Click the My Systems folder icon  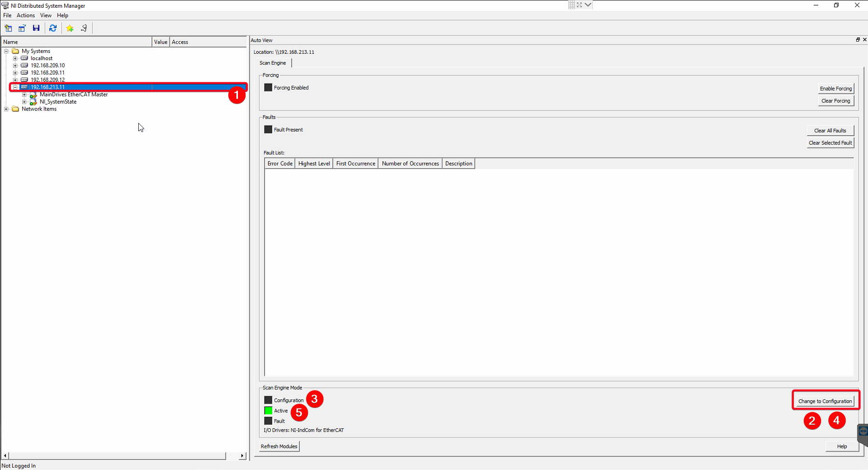pos(15,51)
